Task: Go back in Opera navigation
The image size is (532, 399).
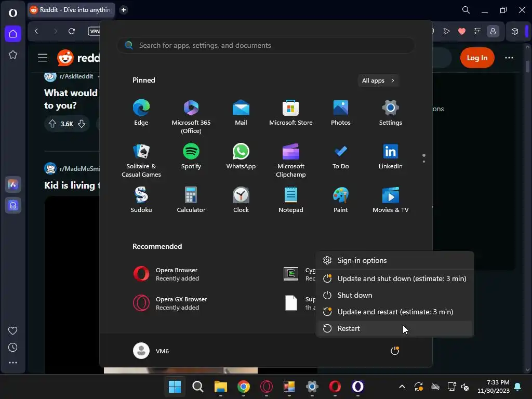Action: pyautogui.click(x=37, y=31)
